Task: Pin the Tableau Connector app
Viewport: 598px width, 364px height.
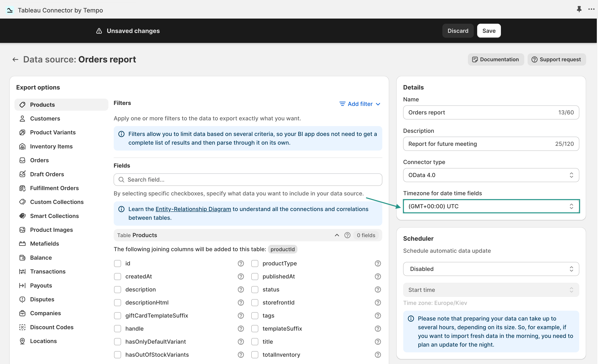Action: point(579,10)
